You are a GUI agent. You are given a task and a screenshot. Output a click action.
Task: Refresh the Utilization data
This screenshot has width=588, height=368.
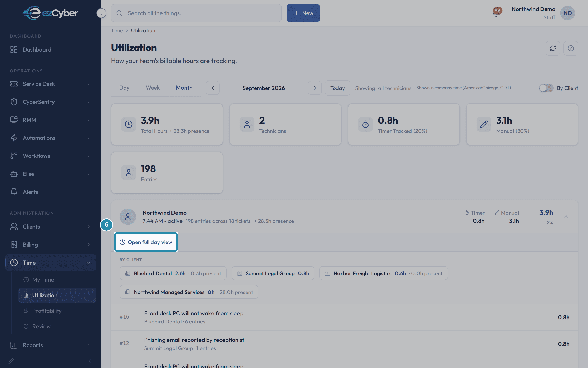point(553,48)
